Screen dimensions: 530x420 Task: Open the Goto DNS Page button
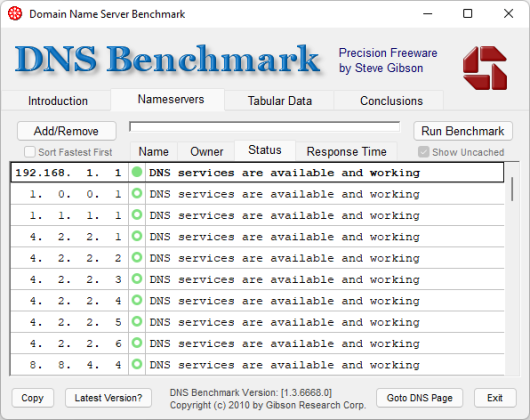point(419,398)
